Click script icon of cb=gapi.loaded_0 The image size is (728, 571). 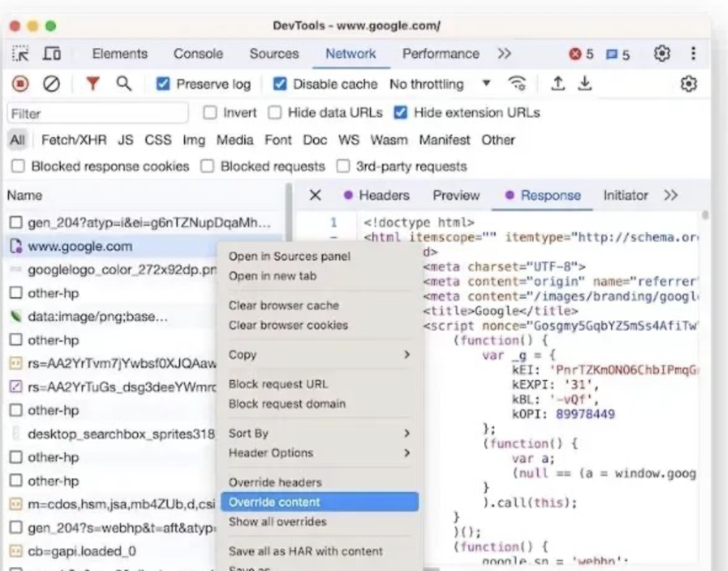(16, 551)
